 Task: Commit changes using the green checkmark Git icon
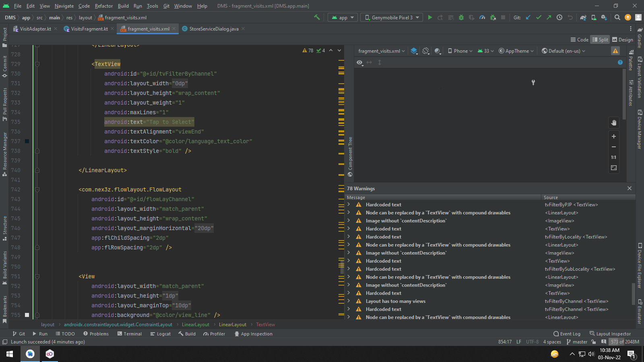pyautogui.click(x=539, y=18)
